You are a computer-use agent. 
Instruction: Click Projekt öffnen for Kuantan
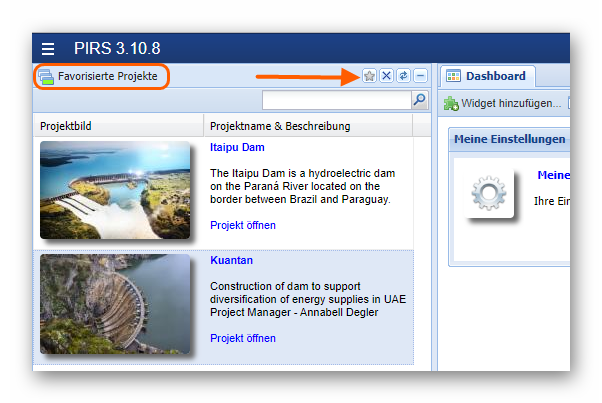[x=243, y=338]
